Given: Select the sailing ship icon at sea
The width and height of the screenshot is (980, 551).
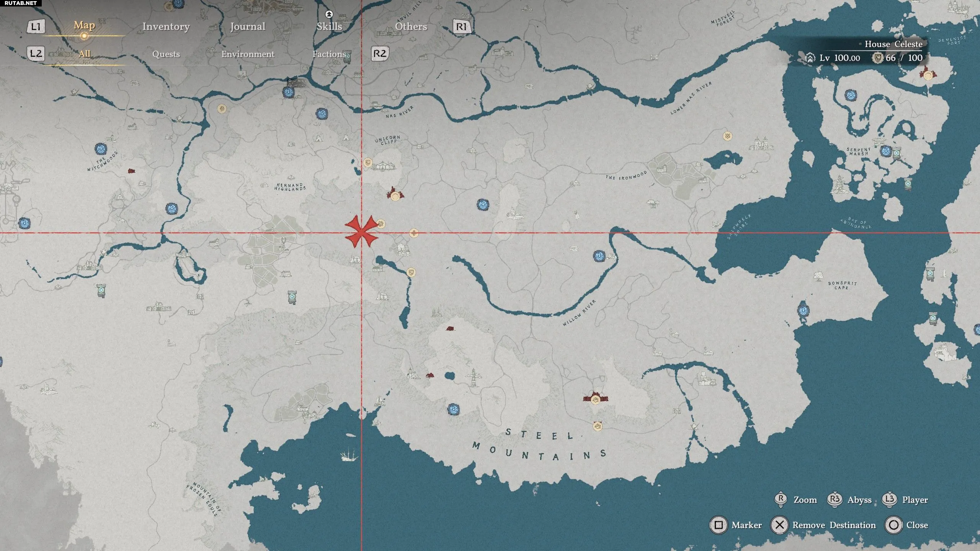Looking at the screenshot, I should (x=349, y=455).
